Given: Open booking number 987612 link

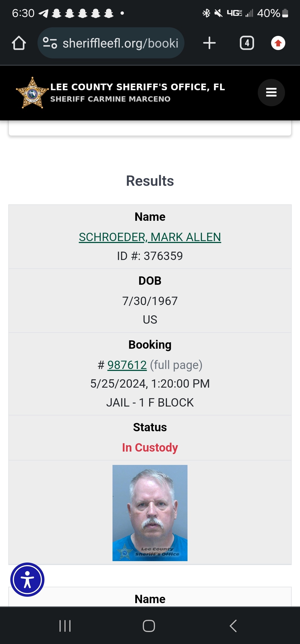Looking at the screenshot, I should 127,365.
